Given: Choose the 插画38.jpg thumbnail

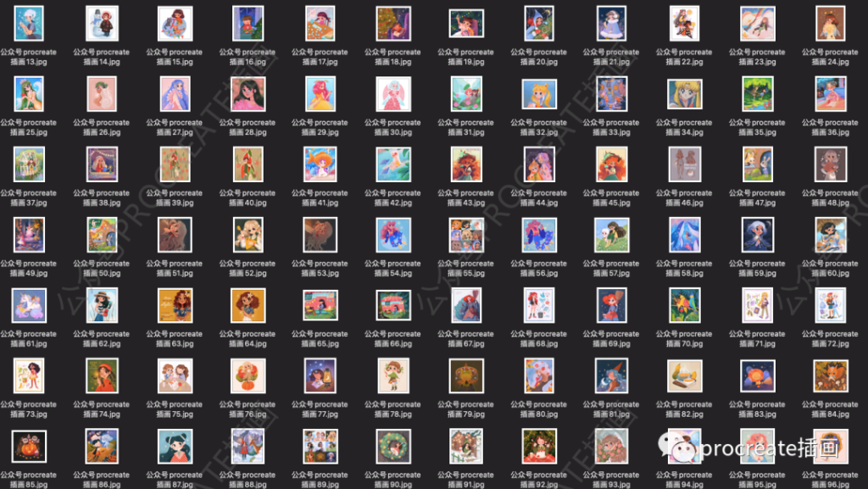Looking at the screenshot, I should click(x=101, y=164).
